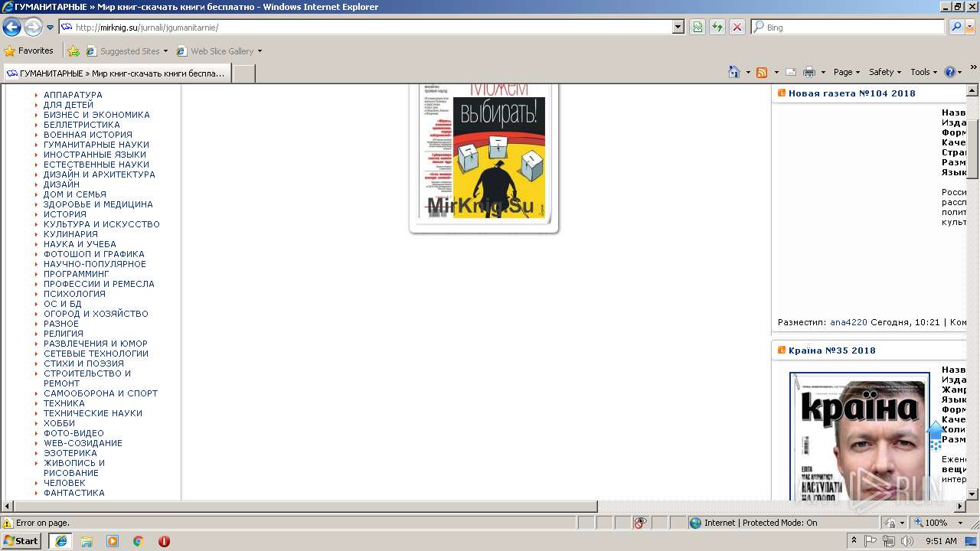Image resolution: width=980 pixels, height=551 pixels.
Task: Click the vertical scrollbar down arrow
Action: click(x=973, y=494)
